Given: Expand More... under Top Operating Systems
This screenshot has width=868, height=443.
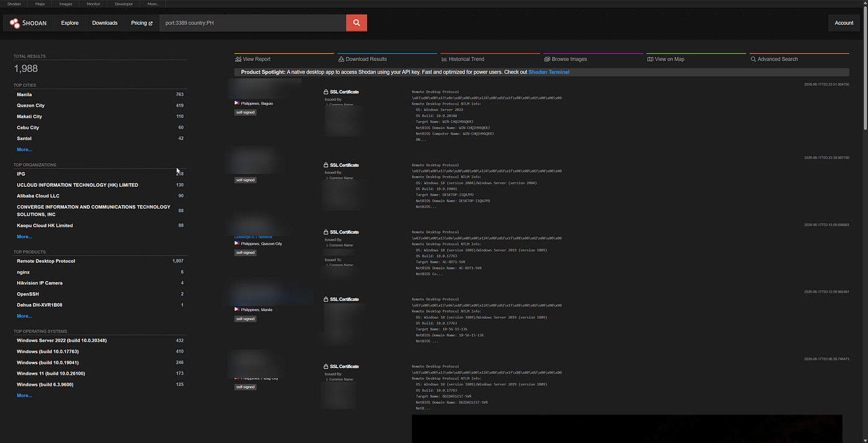Looking at the screenshot, I should pyautogui.click(x=24, y=395).
